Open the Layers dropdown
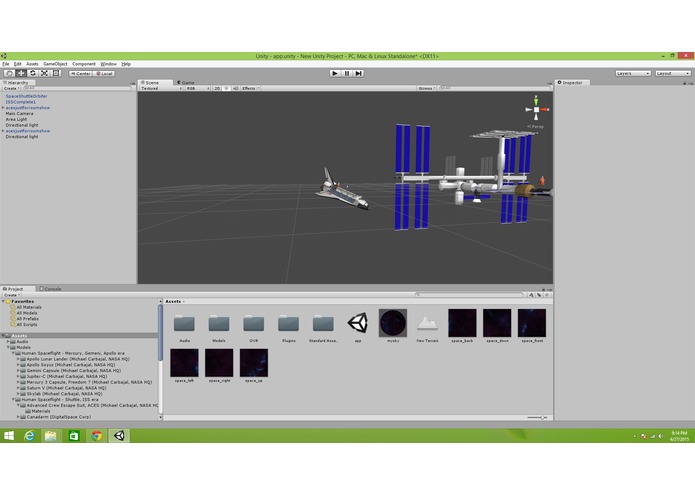The image size is (695, 494). tap(633, 73)
